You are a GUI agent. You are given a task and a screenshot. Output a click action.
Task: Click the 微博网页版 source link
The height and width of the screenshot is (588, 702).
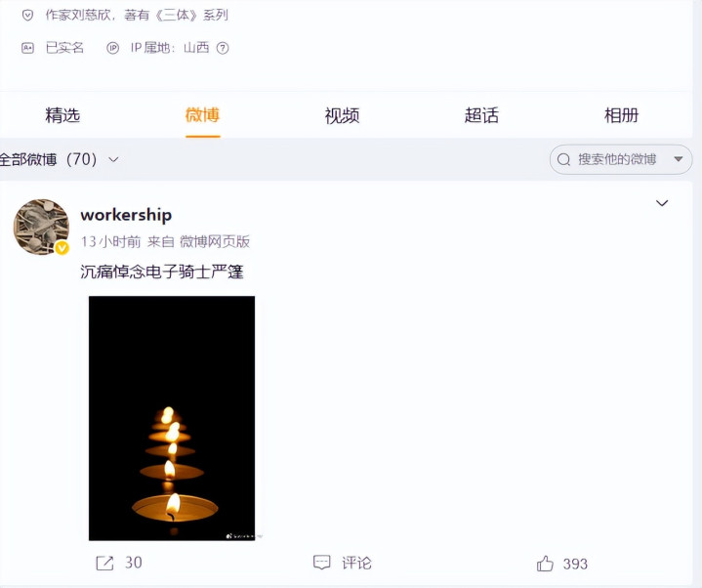(215, 242)
